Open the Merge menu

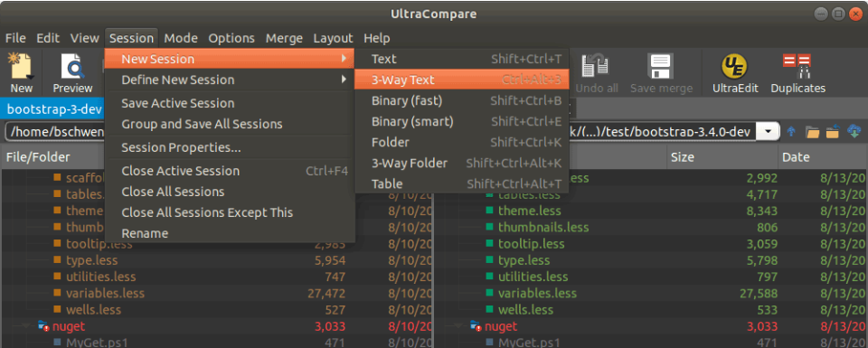coord(284,38)
